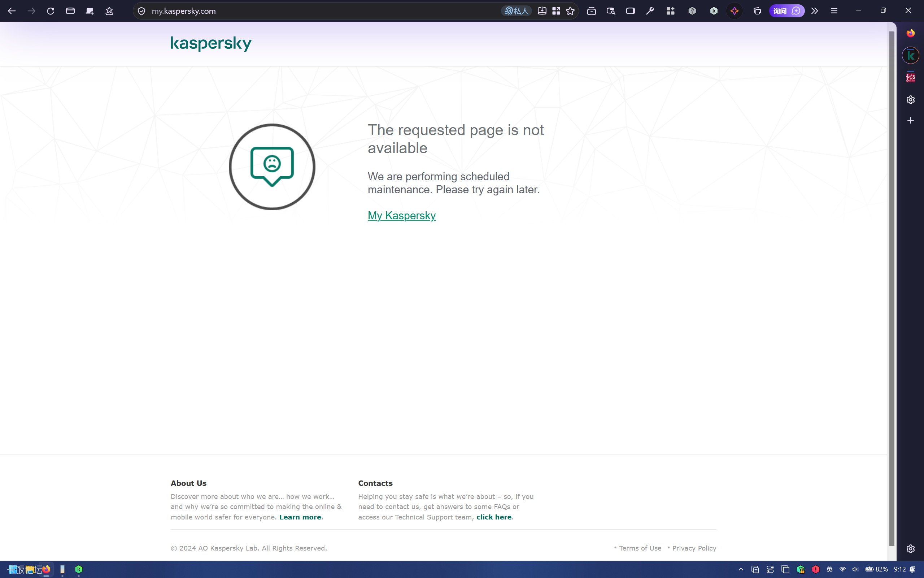Click the kaspersky logo in header
The width and height of the screenshot is (924, 578).
[x=211, y=43]
